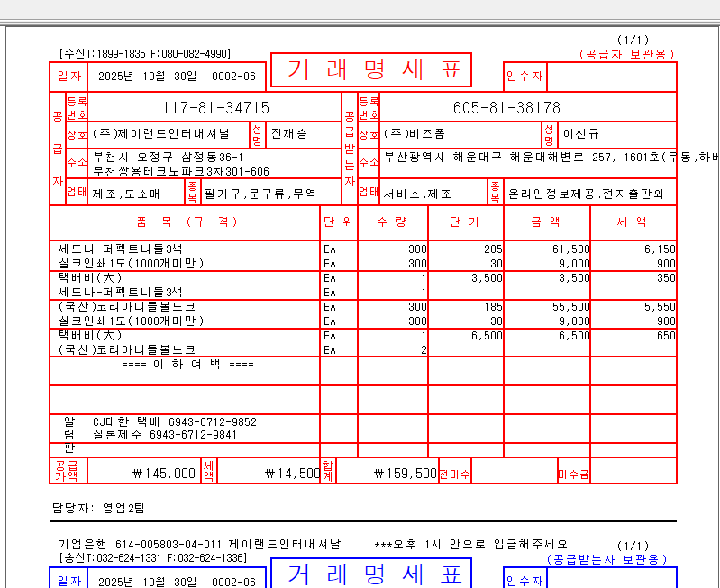Click the 품 목 (규 격) column header

click(185, 221)
